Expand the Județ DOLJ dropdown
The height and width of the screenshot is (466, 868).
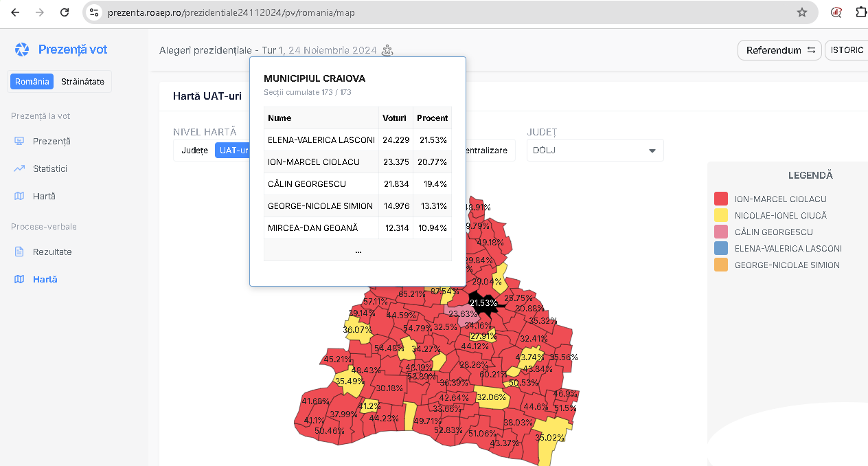(x=595, y=151)
